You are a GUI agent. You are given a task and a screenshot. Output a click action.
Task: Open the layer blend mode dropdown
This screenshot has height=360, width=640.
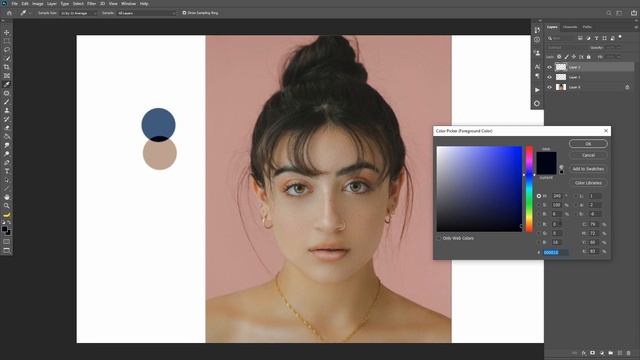tap(567, 47)
